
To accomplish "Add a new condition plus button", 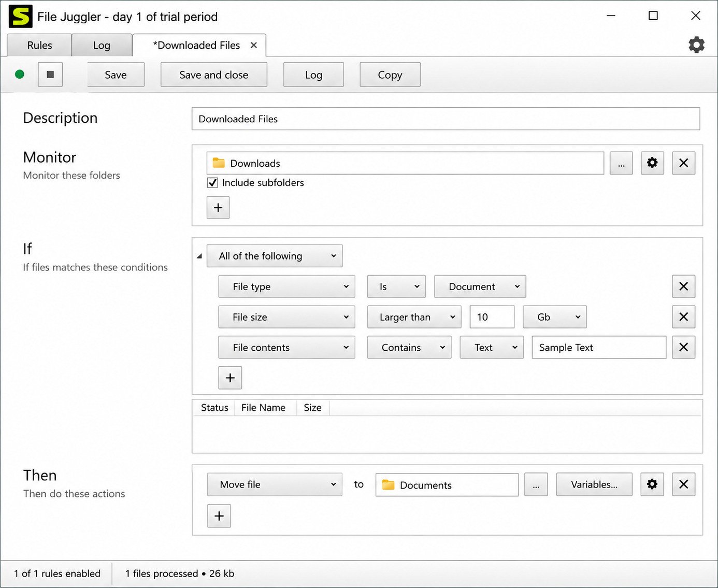I will (230, 378).
